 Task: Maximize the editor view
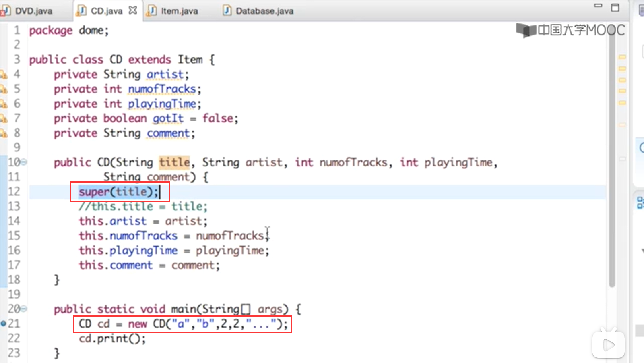point(615,7)
